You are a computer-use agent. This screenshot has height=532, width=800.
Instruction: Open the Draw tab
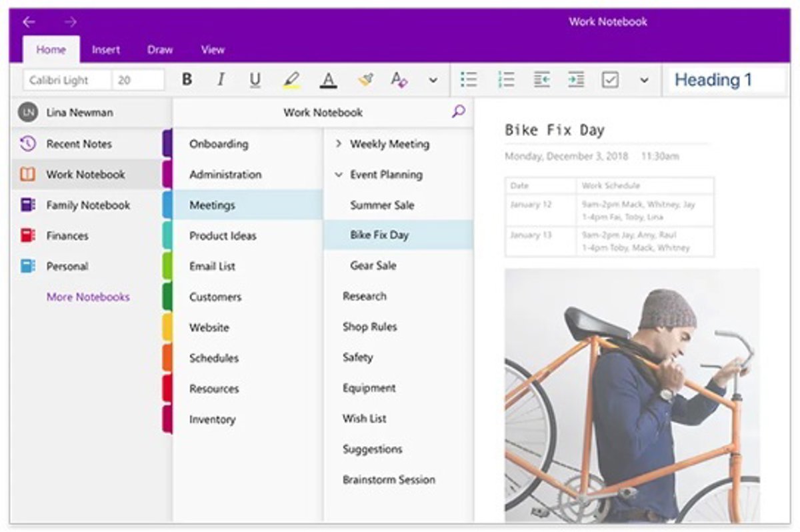pos(160,50)
